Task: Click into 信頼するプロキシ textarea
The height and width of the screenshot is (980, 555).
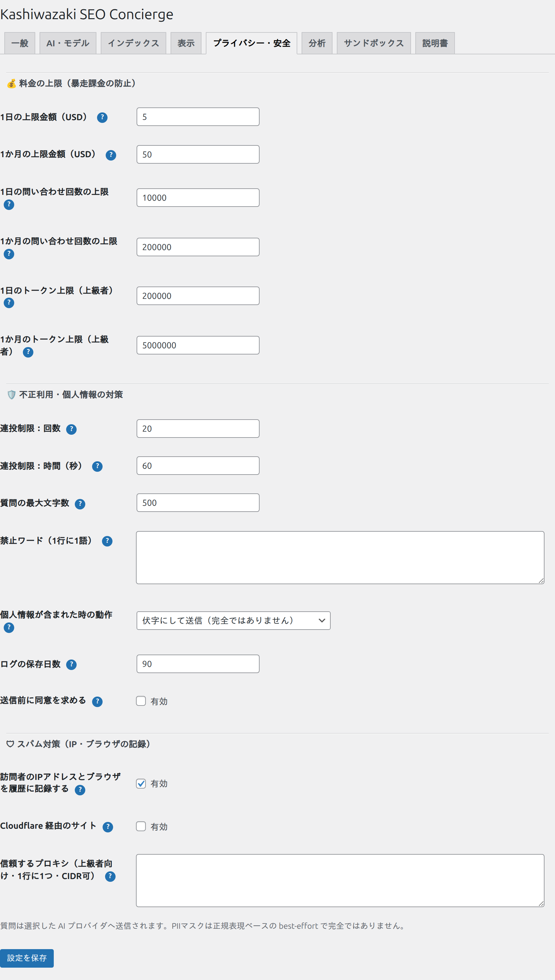Action: click(340, 880)
